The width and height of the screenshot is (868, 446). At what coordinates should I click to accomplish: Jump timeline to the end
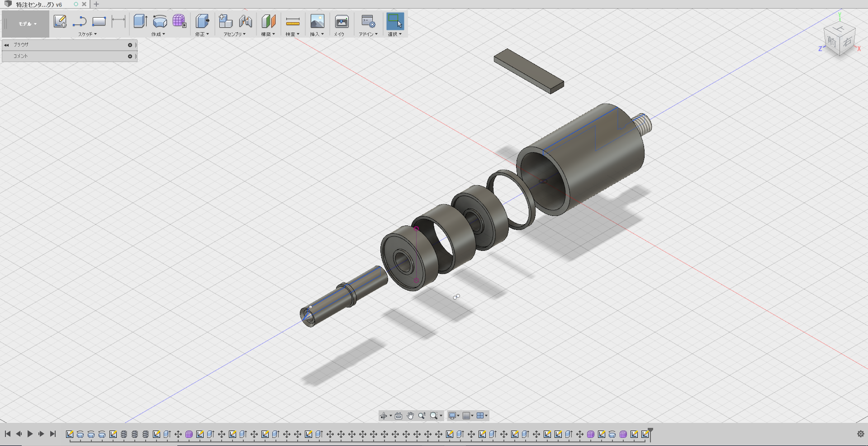click(x=53, y=434)
